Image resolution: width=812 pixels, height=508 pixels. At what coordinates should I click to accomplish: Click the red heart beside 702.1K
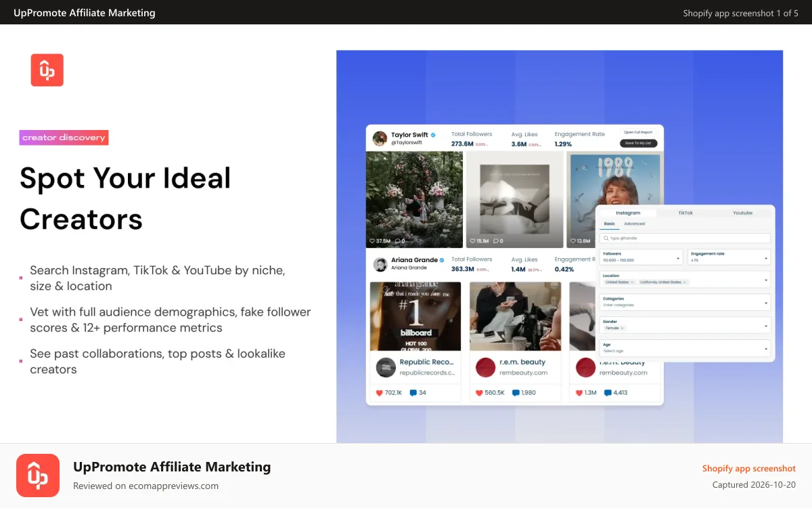(x=380, y=393)
